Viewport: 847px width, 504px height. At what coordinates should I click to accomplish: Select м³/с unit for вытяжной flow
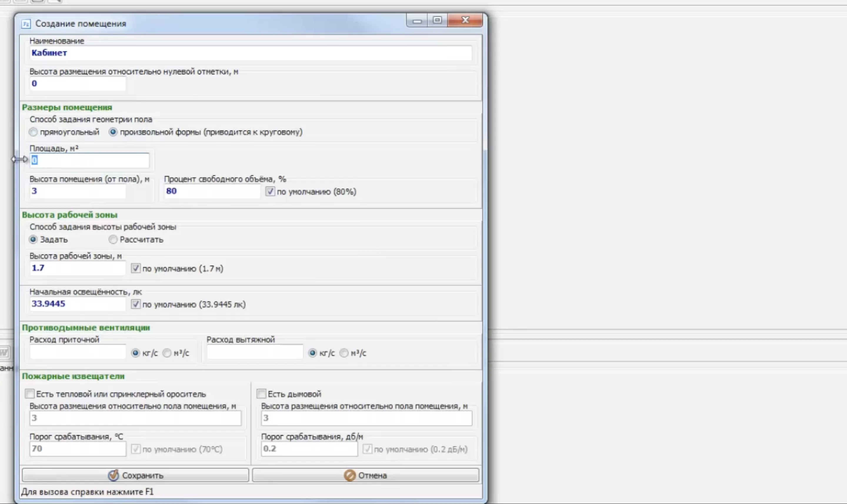(344, 353)
